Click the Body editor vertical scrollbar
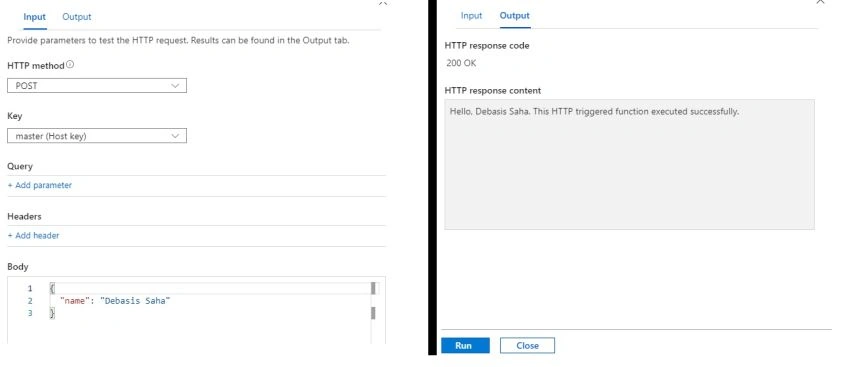Screen dimensions: 850x367 point(373,312)
